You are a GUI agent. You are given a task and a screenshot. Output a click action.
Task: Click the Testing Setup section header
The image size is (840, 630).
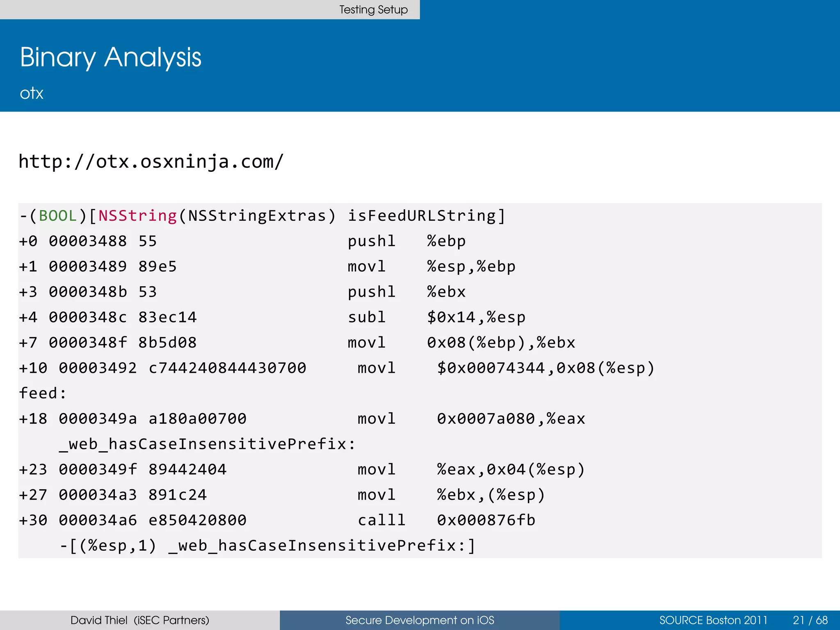[x=373, y=9]
